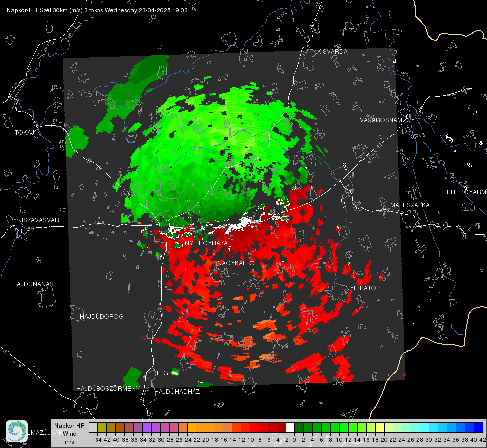The width and height of the screenshot is (487, 448).
Task: Click the HAJDÚHADHÁZ label
Action: click(177, 392)
